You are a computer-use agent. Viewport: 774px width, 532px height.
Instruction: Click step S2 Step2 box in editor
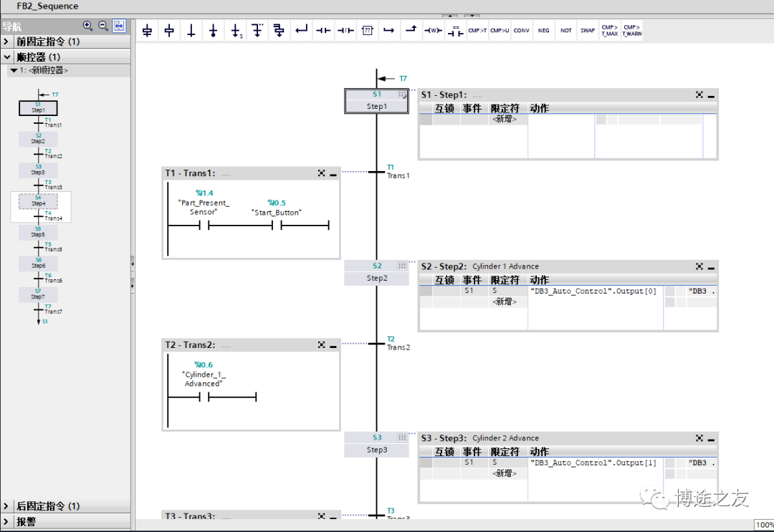(377, 273)
